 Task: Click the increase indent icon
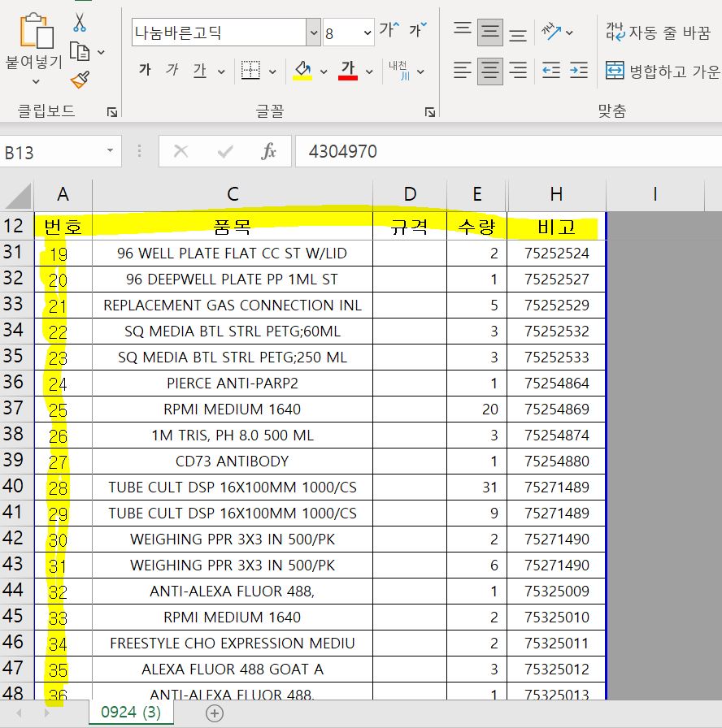(579, 71)
